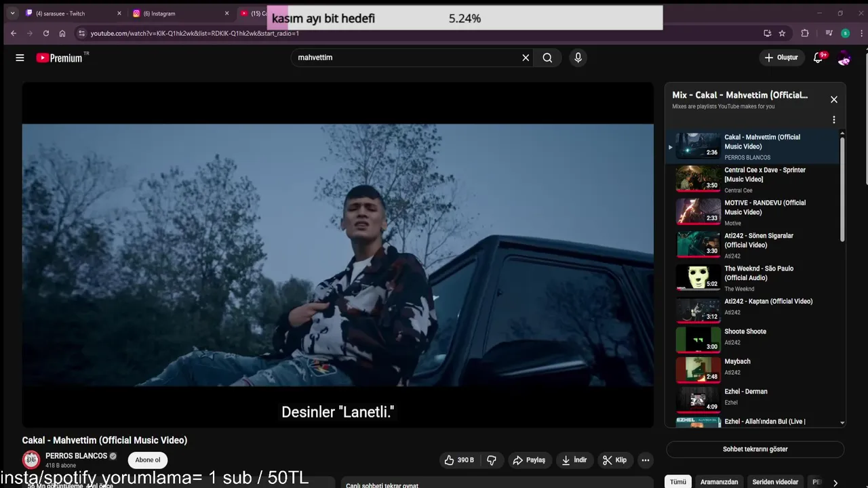Image resolution: width=868 pixels, height=488 pixels.
Task: Click the video player to pause
Action: coord(338,255)
